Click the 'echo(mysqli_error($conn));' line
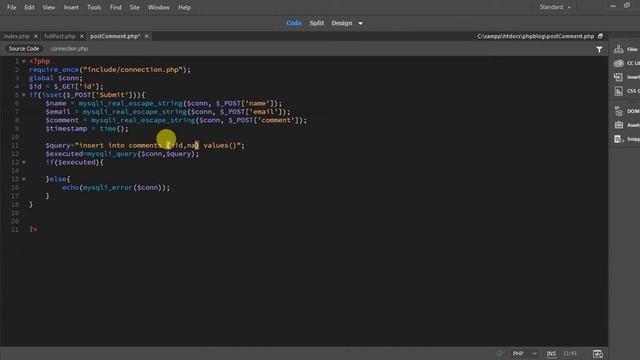This screenshot has width=640, height=360. coord(116,188)
